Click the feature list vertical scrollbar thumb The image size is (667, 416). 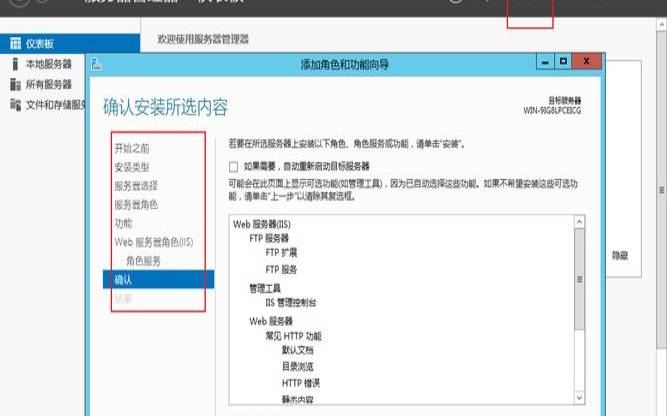point(579,279)
